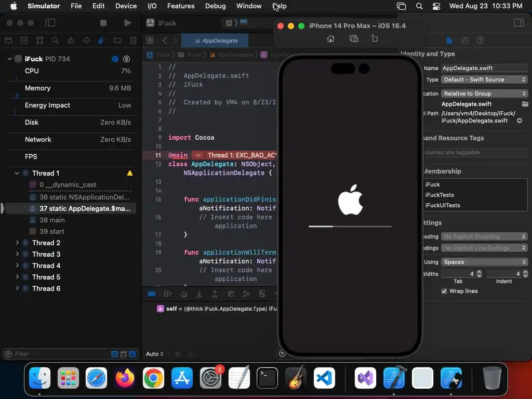532x399 pixels.
Task: Toggle the third filter option in navigator filter bar
Action: (x=132, y=354)
